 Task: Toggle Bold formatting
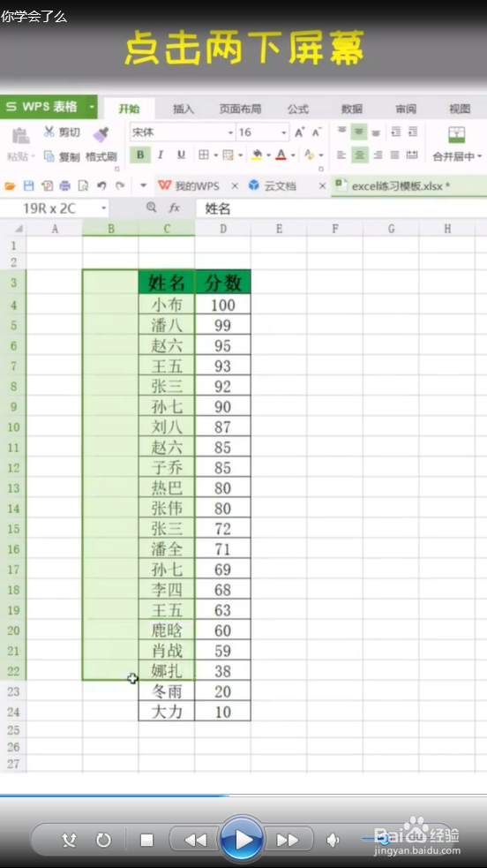pos(140,155)
